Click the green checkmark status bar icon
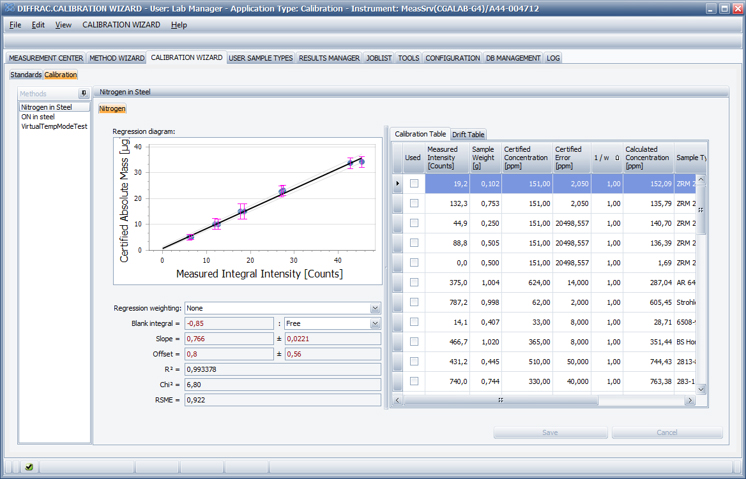The height and width of the screenshot is (479, 746). 29,467
